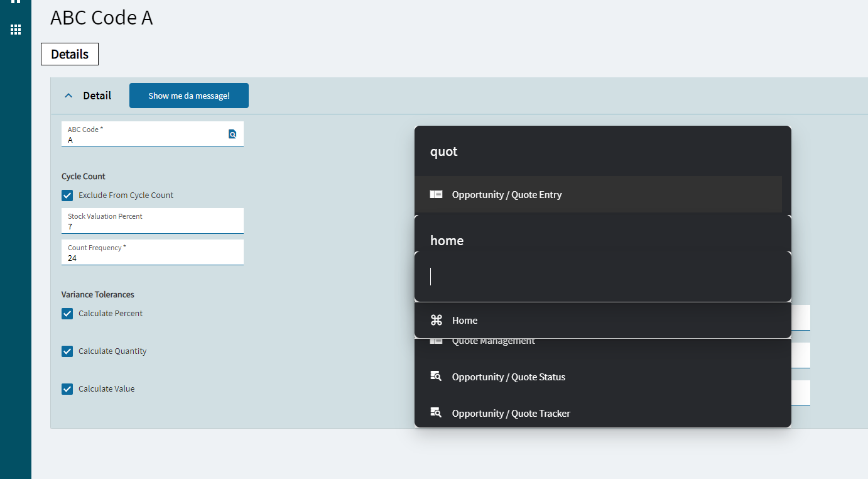Click the command key icon next to Home
This screenshot has height=479, width=868.
[x=437, y=320]
